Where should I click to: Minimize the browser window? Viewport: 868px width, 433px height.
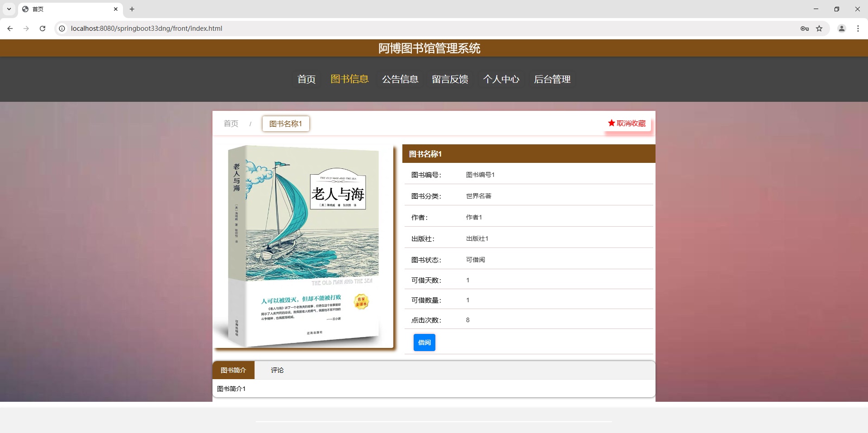click(x=816, y=9)
